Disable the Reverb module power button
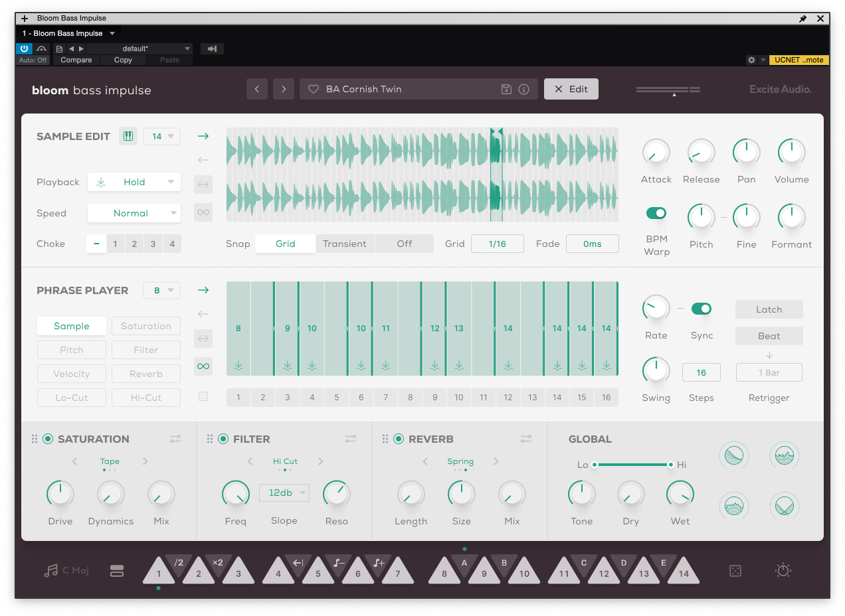Screen dimensions: 845x616 point(399,439)
